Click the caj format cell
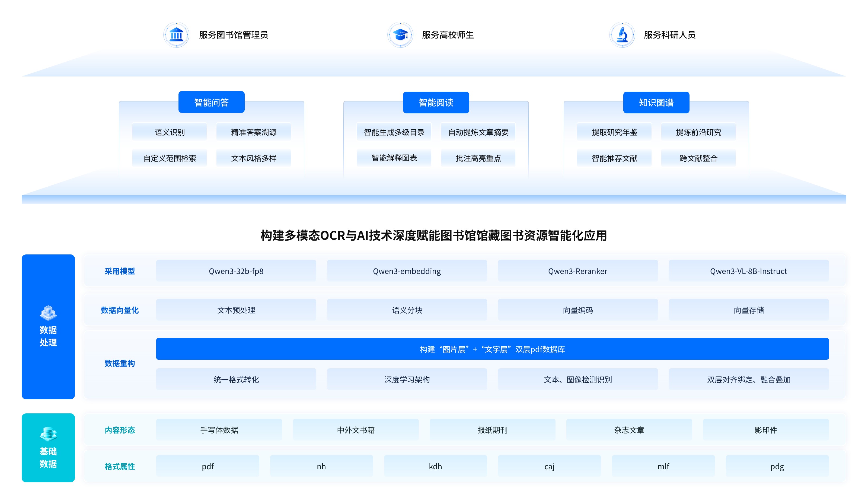The image size is (868, 504). click(549, 466)
